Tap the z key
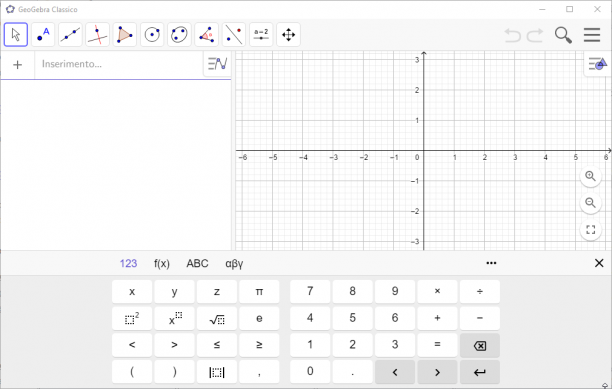 point(217,291)
